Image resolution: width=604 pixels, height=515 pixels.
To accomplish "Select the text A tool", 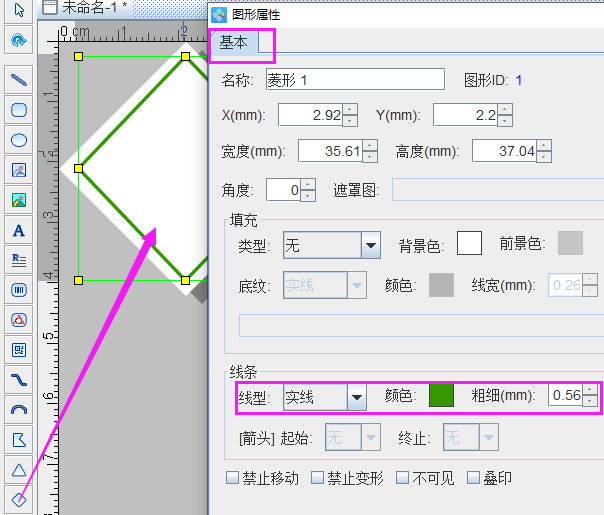I will tap(18, 230).
